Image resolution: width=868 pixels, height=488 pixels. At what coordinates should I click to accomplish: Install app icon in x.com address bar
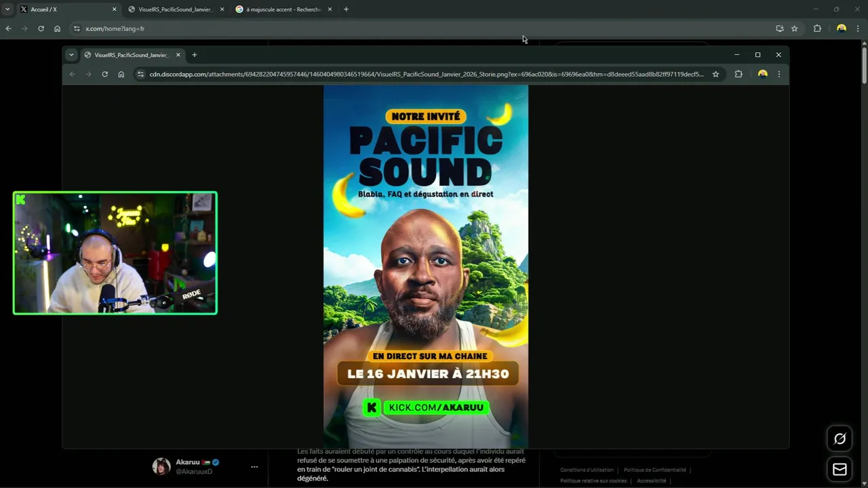[779, 28]
